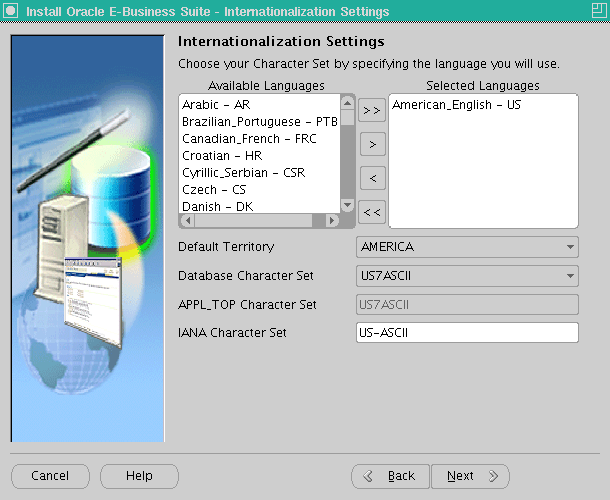Select Arabic - AR in available languages
Screen dimensions: 610x500
[259, 104]
